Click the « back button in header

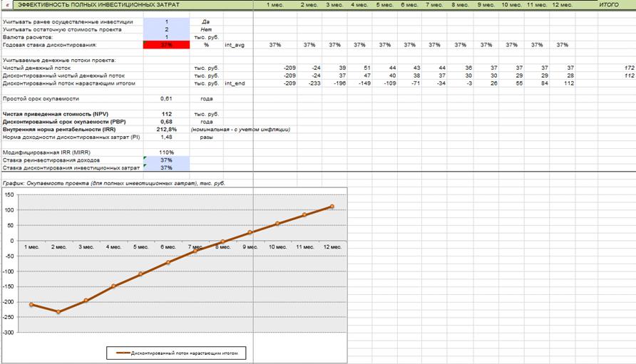(8, 5)
